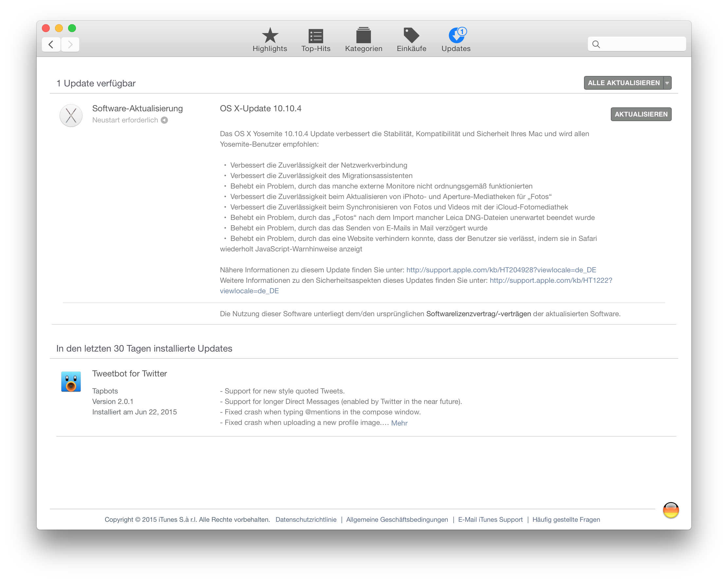The width and height of the screenshot is (728, 582).
Task: Open the E-Mail iTunes Support link
Action: click(490, 519)
